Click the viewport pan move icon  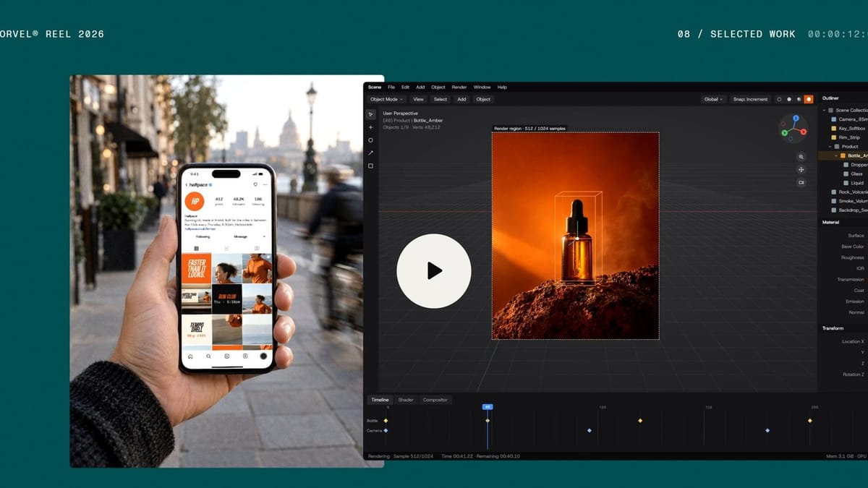[801, 170]
